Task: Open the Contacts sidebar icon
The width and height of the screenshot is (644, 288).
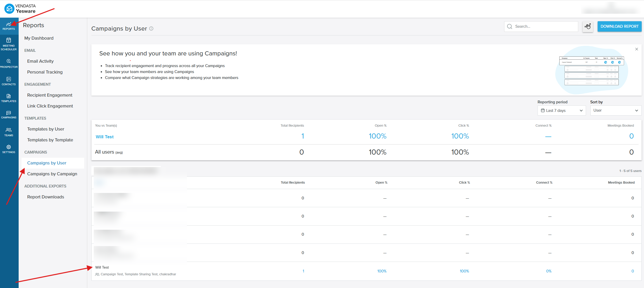Action: pos(9,81)
